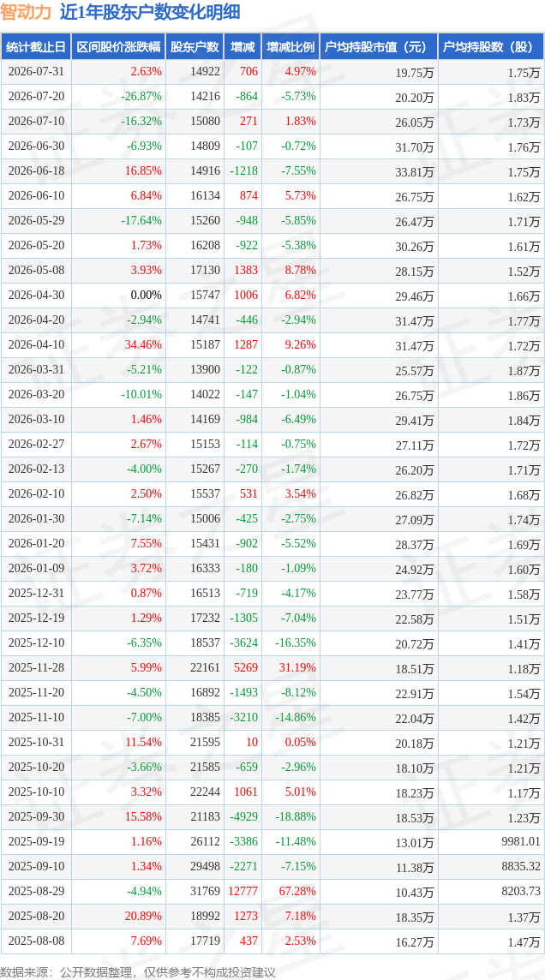The height and width of the screenshot is (980, 545).
Task: Click the 数据来源 footer disclaimer text
Action: (137, 972)
